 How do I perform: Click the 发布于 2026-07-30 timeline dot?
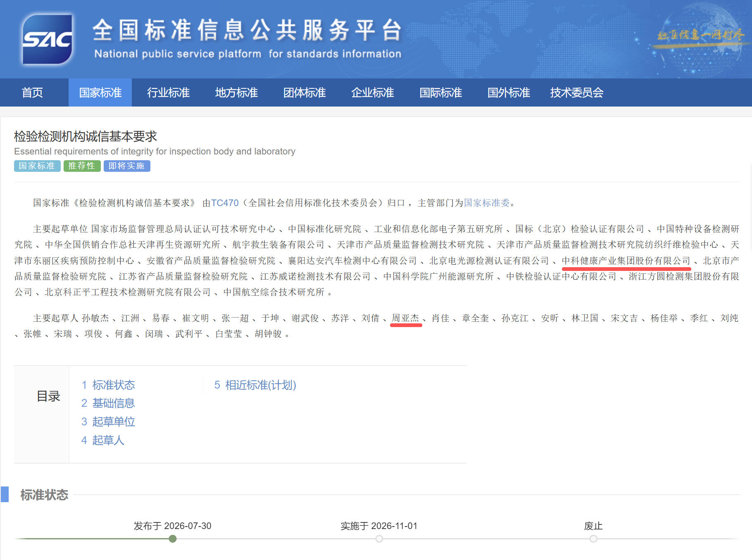point(173,539)
